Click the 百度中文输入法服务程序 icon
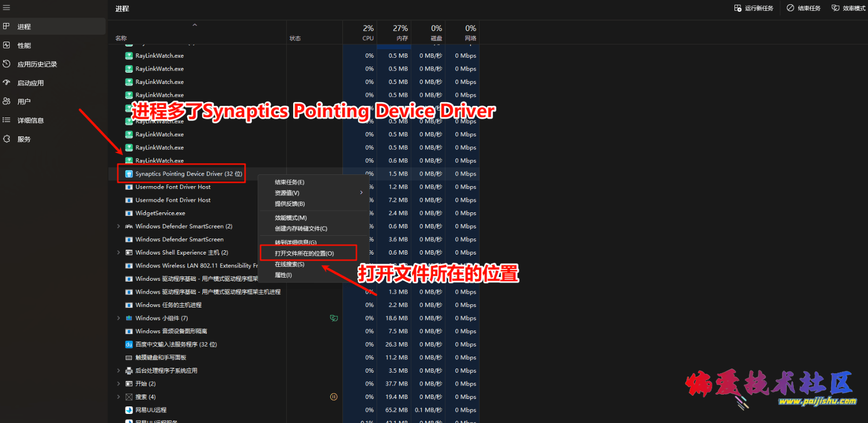 (129, 344)
